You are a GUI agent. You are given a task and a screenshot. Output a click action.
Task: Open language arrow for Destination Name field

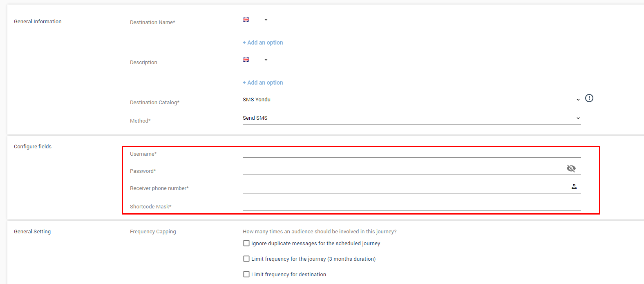coord(266,20)
